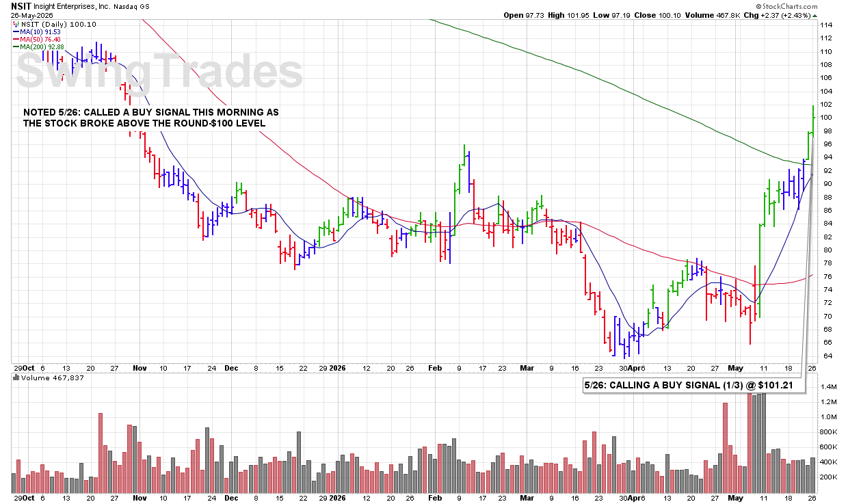848x504 pixels.
Task: Click the MA(200) 92.88 legend entry
Action: tap(42, 47)
